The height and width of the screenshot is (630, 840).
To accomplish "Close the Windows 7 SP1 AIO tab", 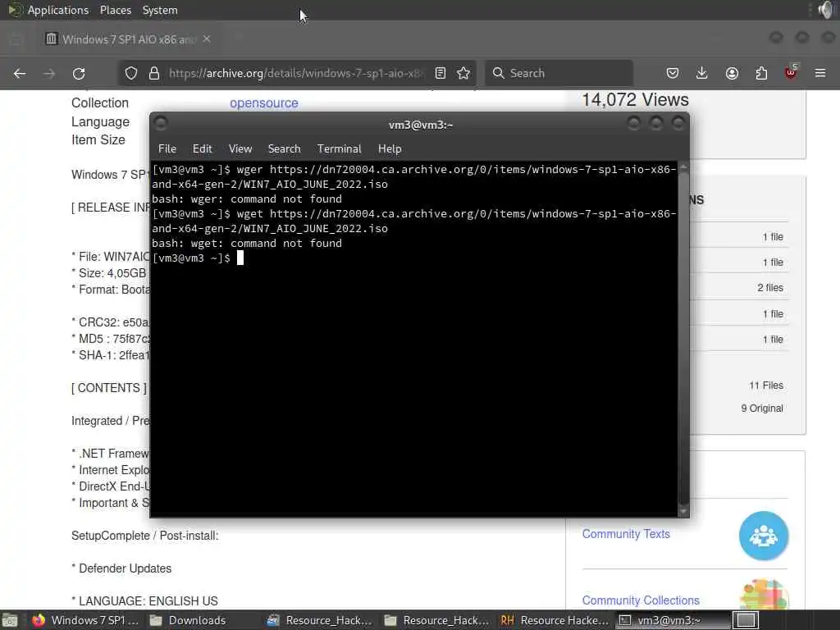I will [207, 39].
